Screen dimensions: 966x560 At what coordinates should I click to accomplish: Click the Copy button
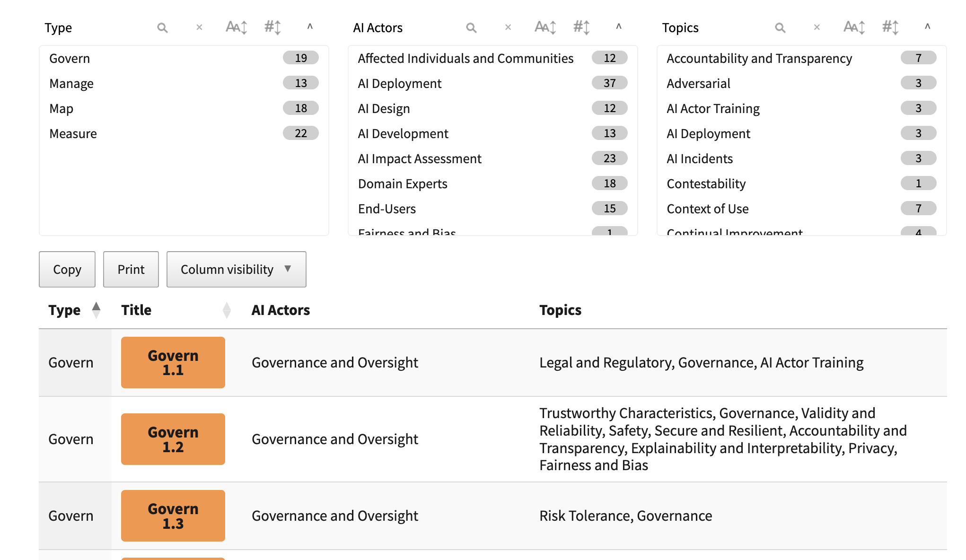[x=67, y=269]
